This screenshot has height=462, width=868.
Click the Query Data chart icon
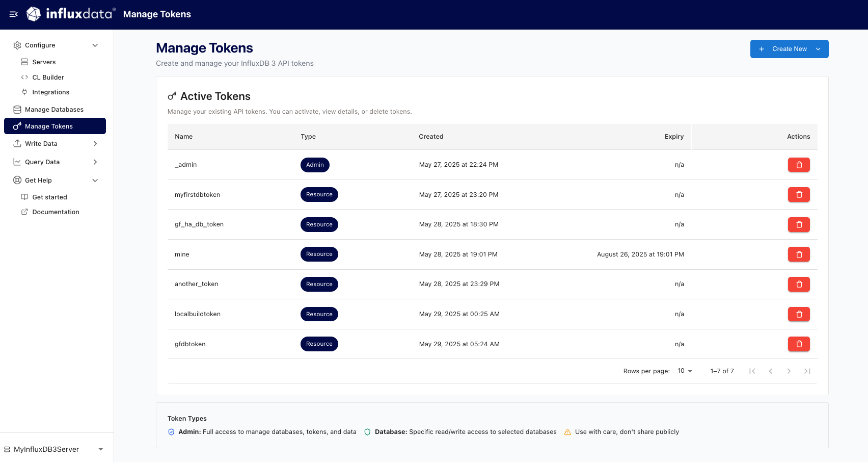[17, 162]
